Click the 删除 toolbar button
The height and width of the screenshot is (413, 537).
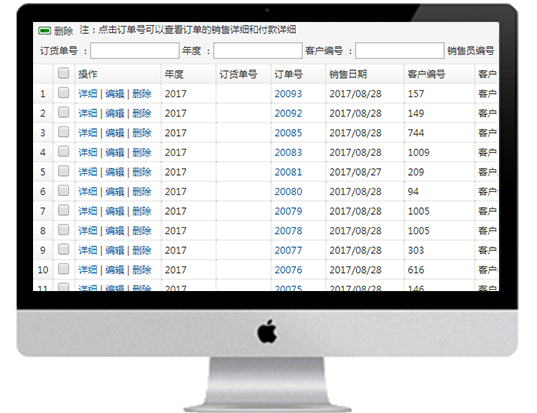(x=63, y=31)
